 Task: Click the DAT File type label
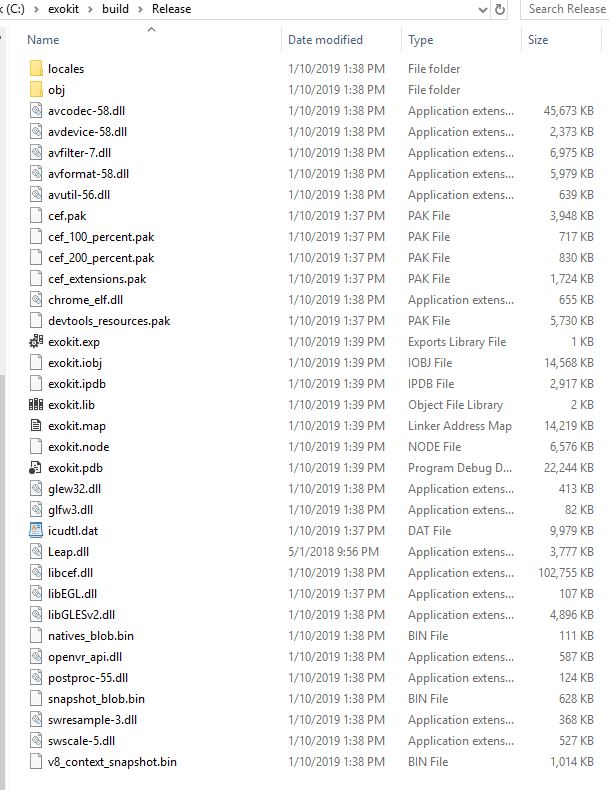[x=430, y=531]
